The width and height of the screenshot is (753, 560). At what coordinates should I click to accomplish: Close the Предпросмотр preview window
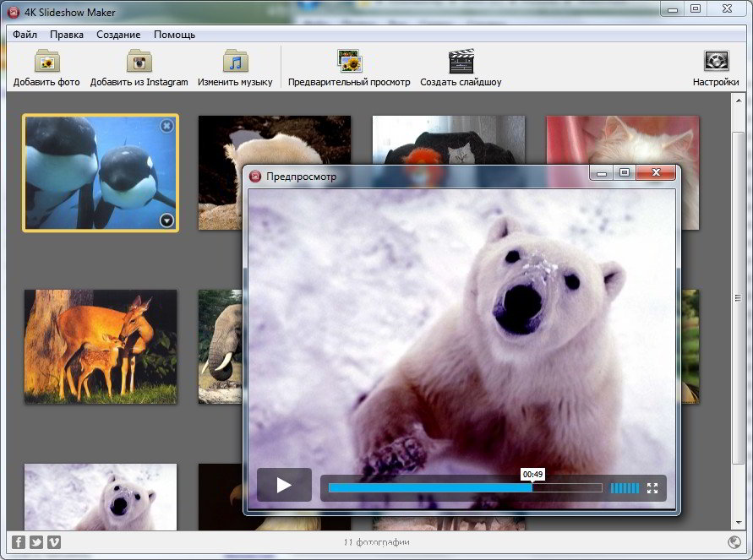click(x=656, y=173)
